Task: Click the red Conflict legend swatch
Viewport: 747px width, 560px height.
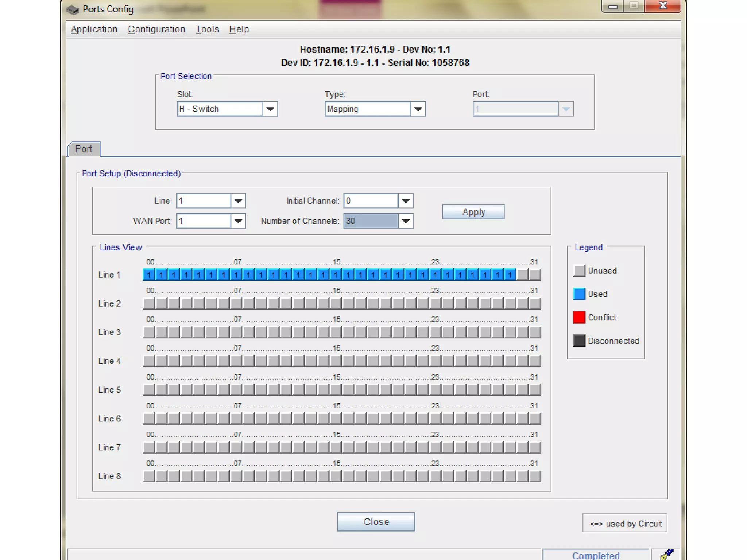Action: (x=579, y=317)
